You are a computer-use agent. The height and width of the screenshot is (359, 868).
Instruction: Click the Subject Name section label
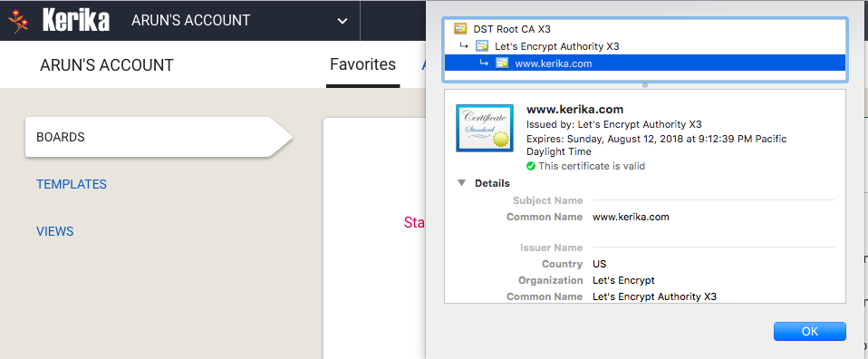[547, 200]
